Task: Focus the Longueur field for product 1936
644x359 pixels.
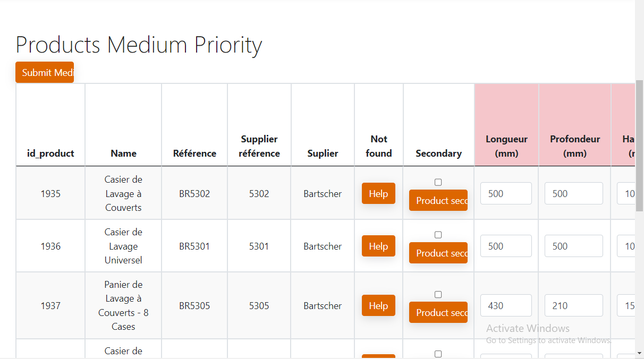Action: point(506,246)
